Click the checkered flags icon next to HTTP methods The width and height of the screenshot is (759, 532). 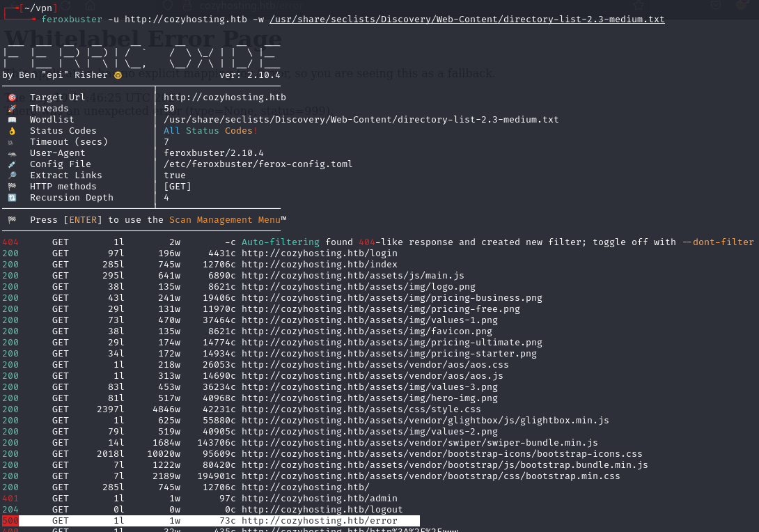point(12,186)
